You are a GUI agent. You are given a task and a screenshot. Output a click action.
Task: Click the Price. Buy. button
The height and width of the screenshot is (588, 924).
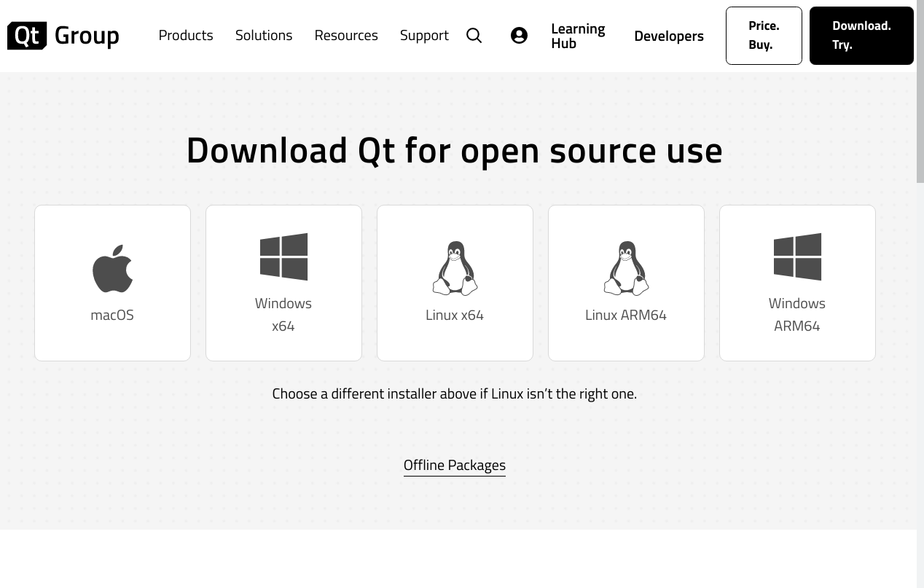coord(764,36)
